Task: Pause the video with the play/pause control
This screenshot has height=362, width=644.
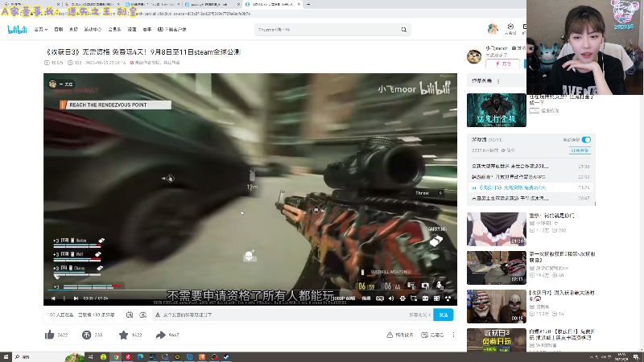Action: pos(64,298)
